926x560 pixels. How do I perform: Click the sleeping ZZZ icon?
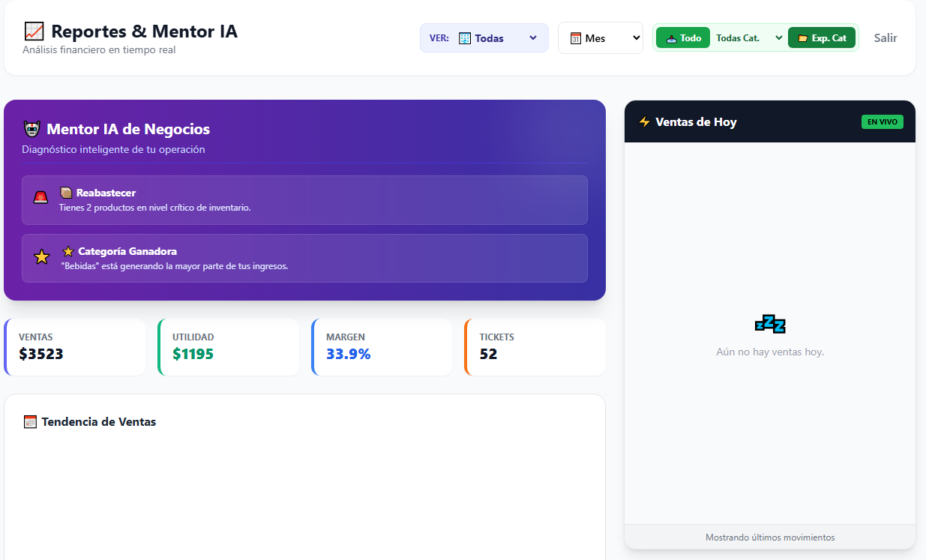click(x=770, y=324)
